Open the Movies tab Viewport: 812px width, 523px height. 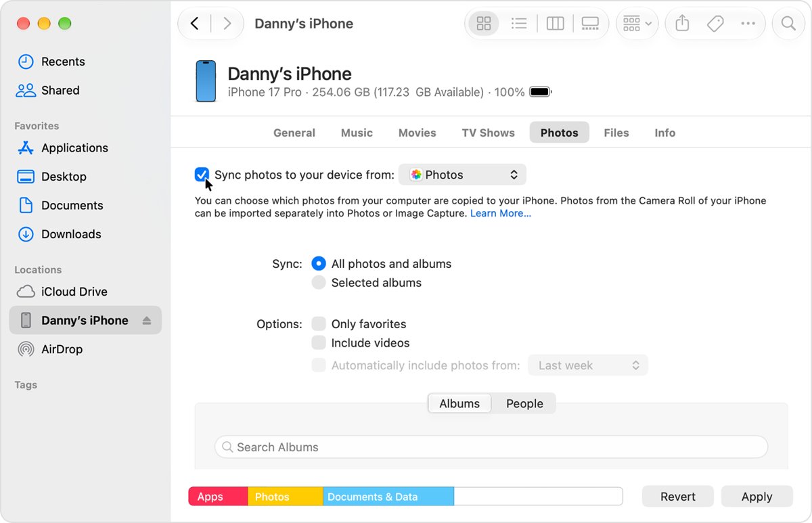click(417, 133)
